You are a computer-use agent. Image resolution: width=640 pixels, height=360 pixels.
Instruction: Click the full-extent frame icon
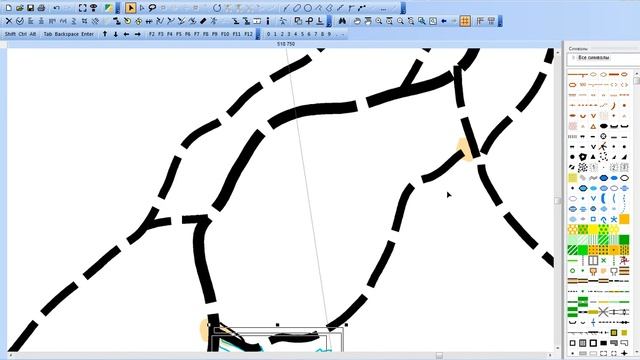[82, 8]
